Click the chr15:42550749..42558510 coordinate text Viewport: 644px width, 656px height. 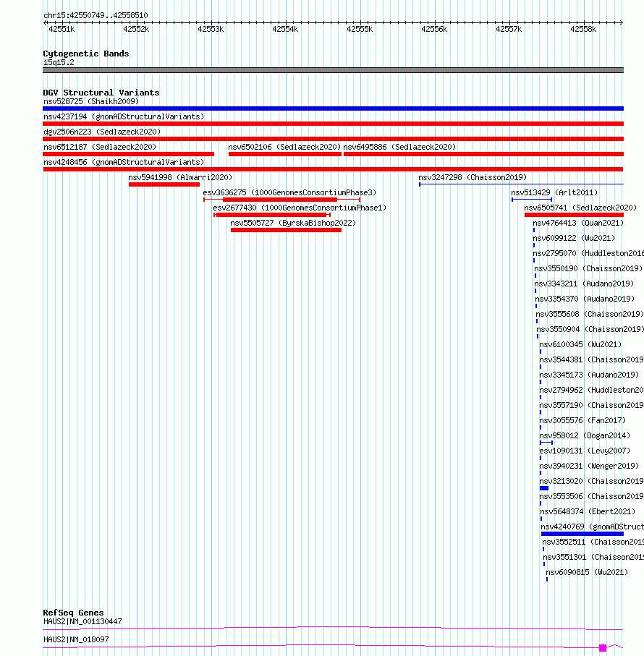pyautogui.click(x=96, y=15)
